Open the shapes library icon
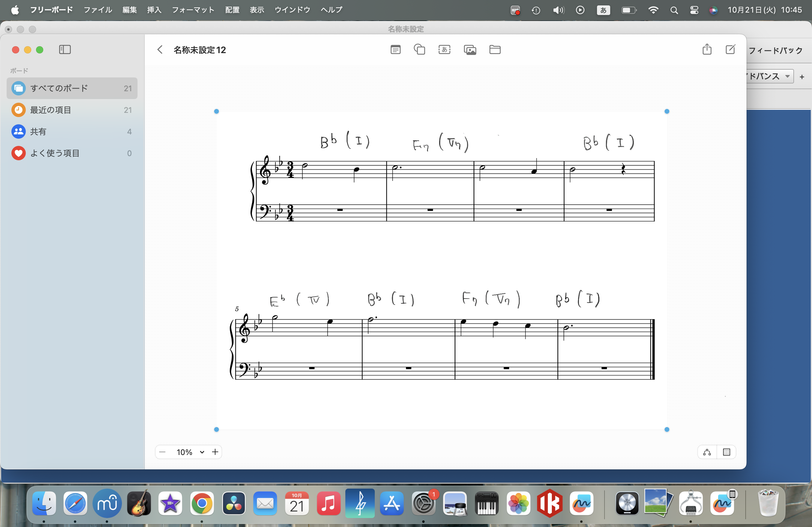This screenshot has height=527, width=812. click(419, 50)
